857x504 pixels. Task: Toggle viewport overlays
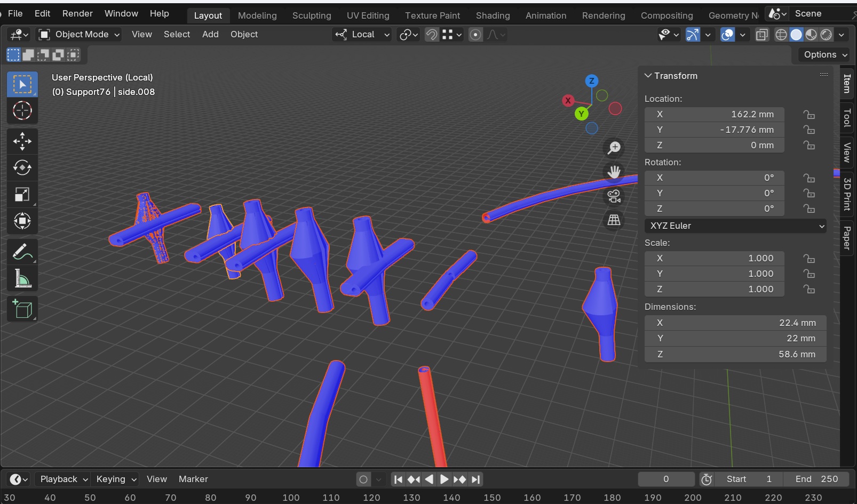coord(727,35)
